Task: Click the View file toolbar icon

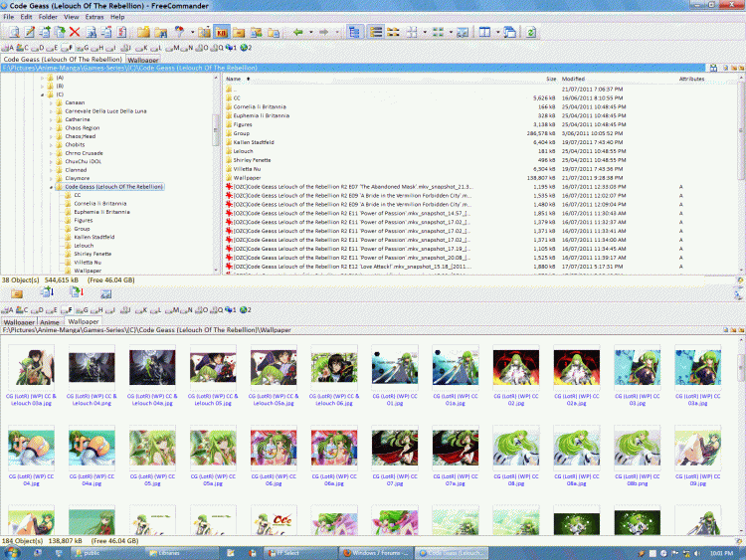Action: click(14, 32)
